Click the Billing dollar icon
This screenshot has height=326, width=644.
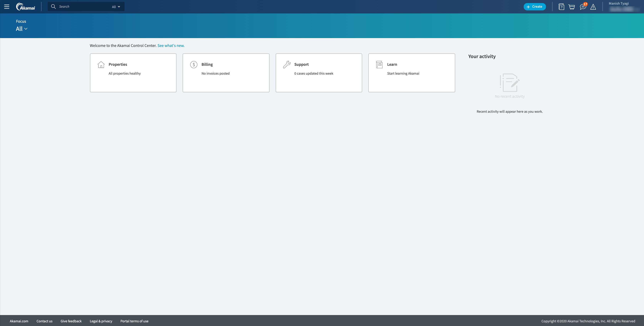194,65
